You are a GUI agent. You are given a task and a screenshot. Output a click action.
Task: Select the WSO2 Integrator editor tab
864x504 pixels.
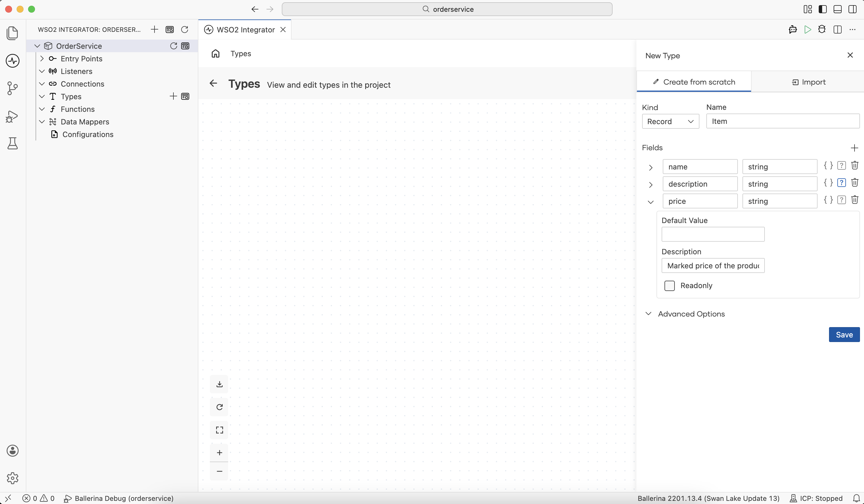(245, 30)
